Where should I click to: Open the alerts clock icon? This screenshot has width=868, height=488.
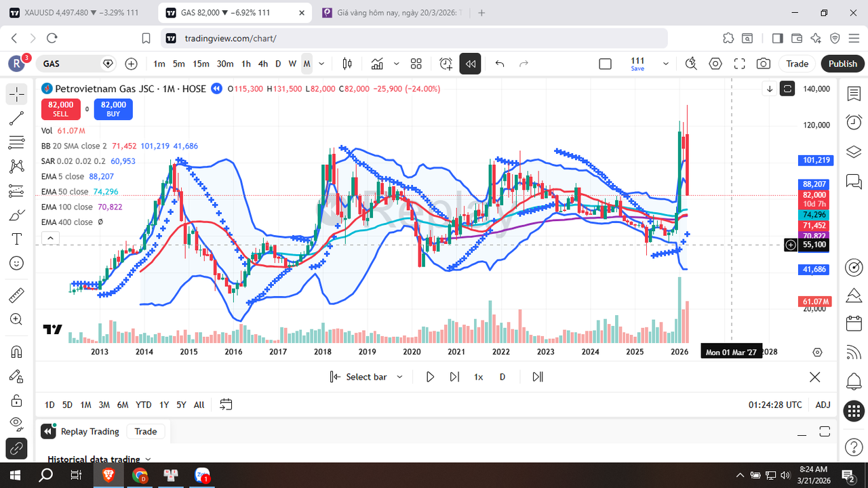(x=854, y=122)
